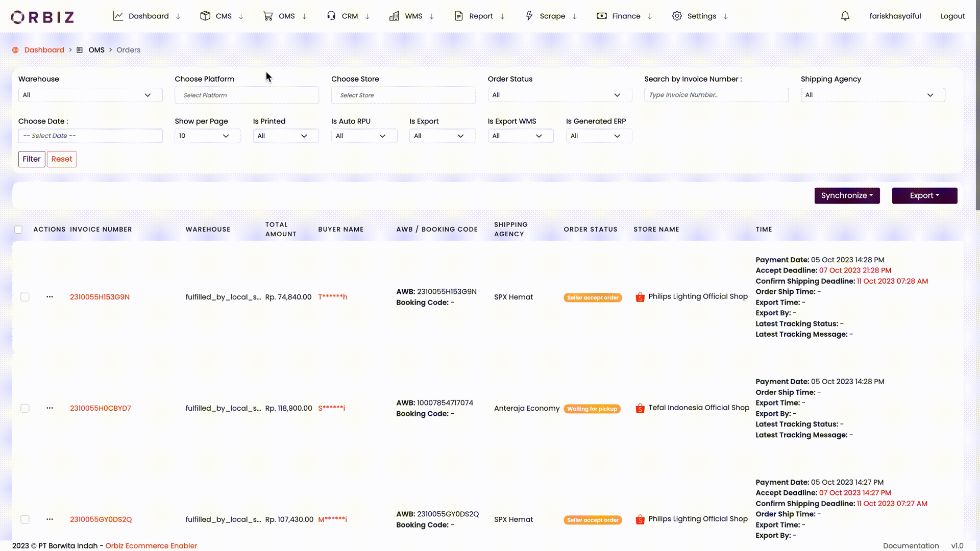Open the Show per Page dropdown

coord(208,136)
